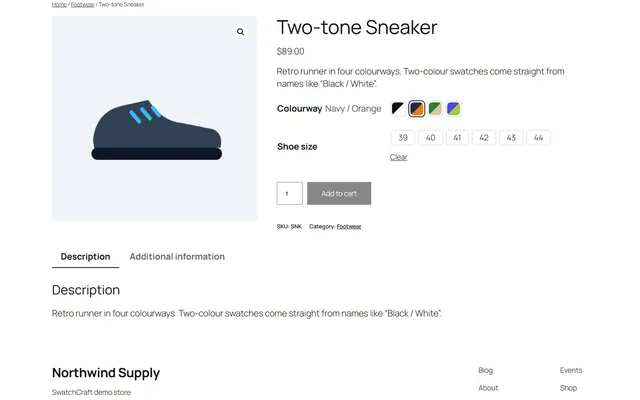This screenshot has height=400, width=640.
Task: Open the Footwear category link near SKU
Action: click(349, 227)
